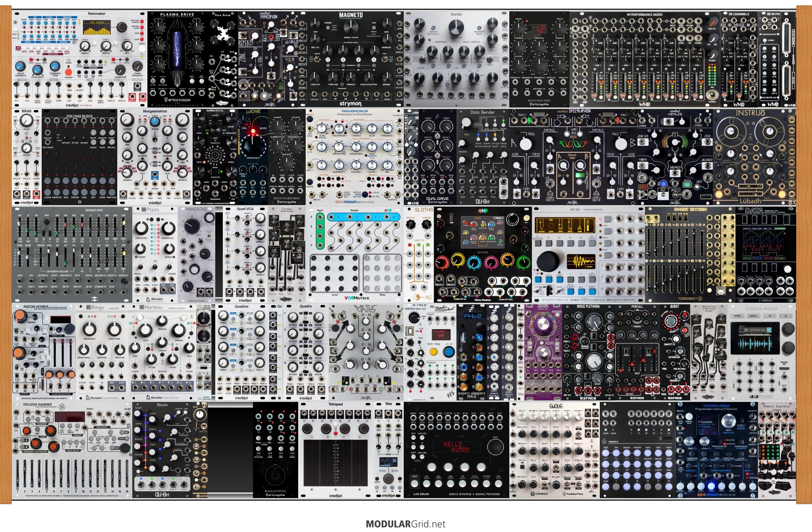Select the Noise Plethora module
Image resolution: width=812 pixels, height=532 pixels.
coord(588,352)
